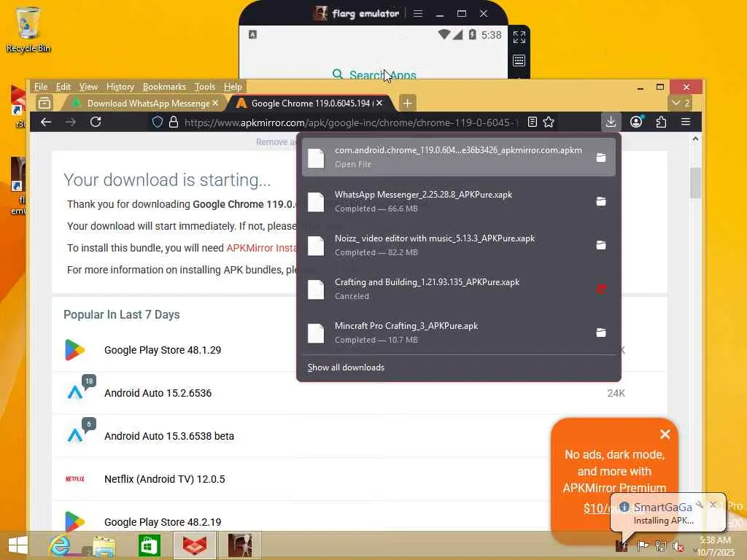Open the hamburger application menu

coord(686,122)
